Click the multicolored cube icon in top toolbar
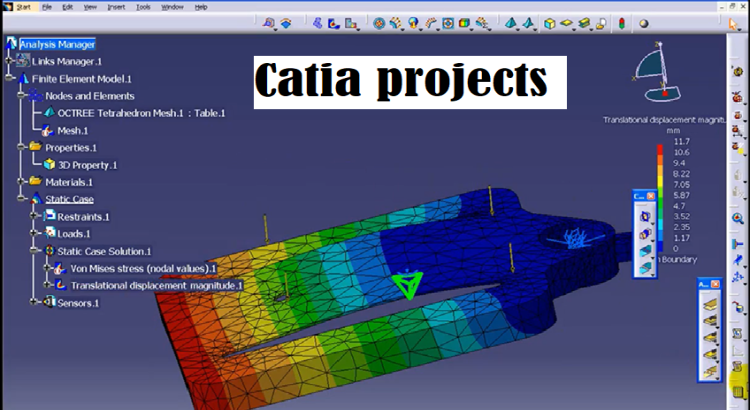Image resolution: width=750 pixels, height=410 pixels. (x=464, y=23)
